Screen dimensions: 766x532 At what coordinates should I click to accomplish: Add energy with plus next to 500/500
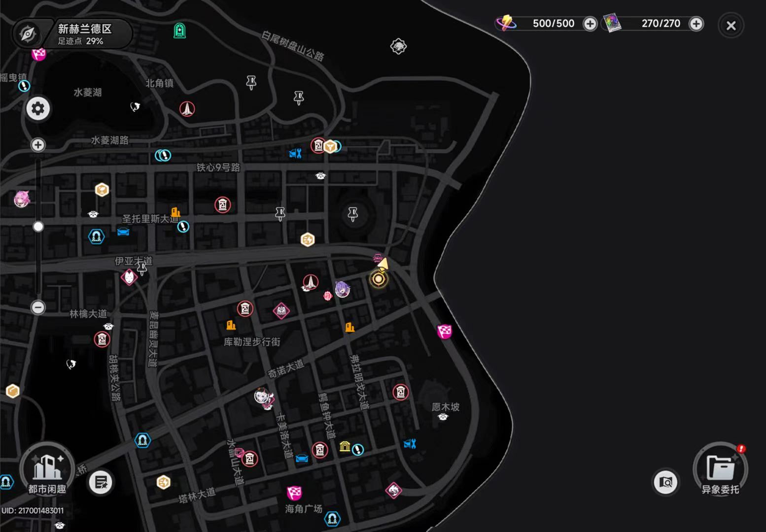[x=590, y=24]
